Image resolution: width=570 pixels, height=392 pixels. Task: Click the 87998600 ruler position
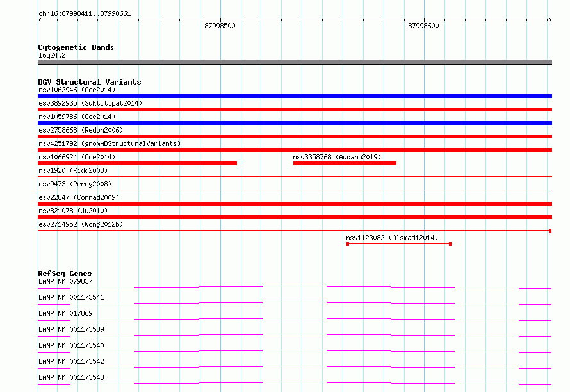tap(423, 26)
